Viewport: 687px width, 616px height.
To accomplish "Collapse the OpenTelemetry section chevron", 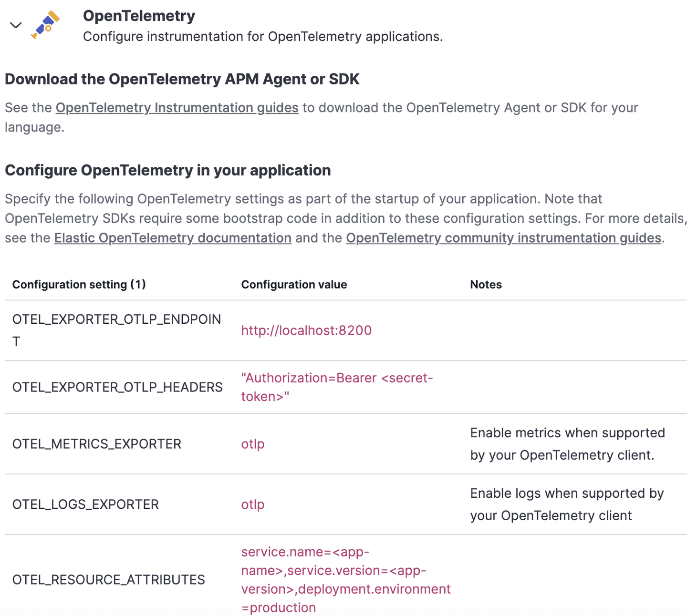I will click(x=16, y=25).
